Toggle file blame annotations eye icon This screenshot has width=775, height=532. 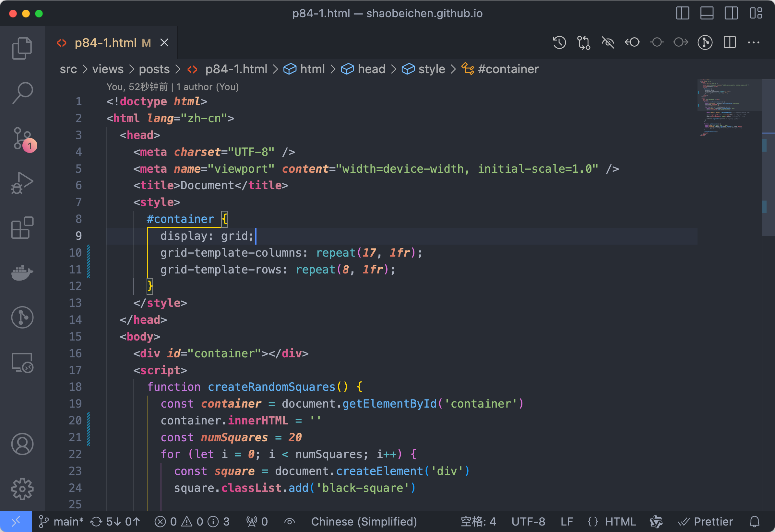coord(608,43)
